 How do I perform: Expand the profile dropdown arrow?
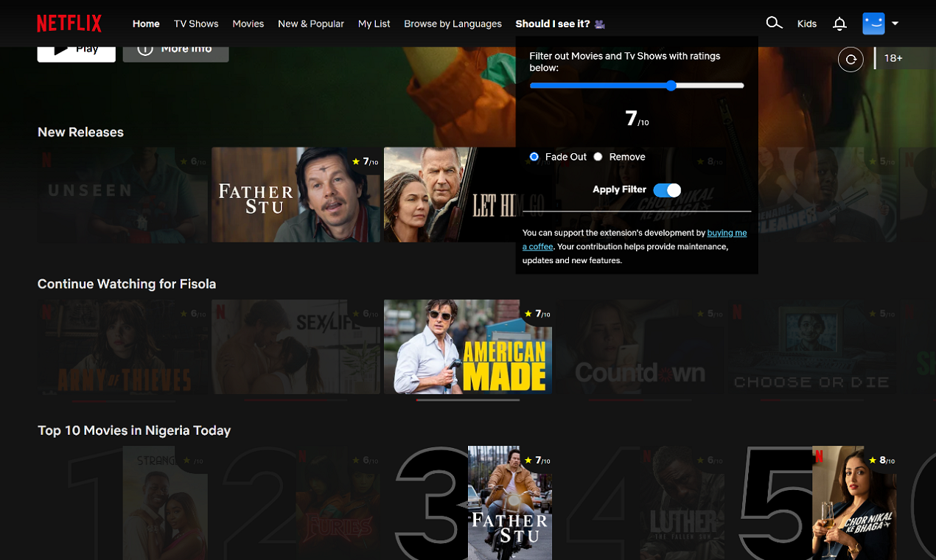[895, 24]
